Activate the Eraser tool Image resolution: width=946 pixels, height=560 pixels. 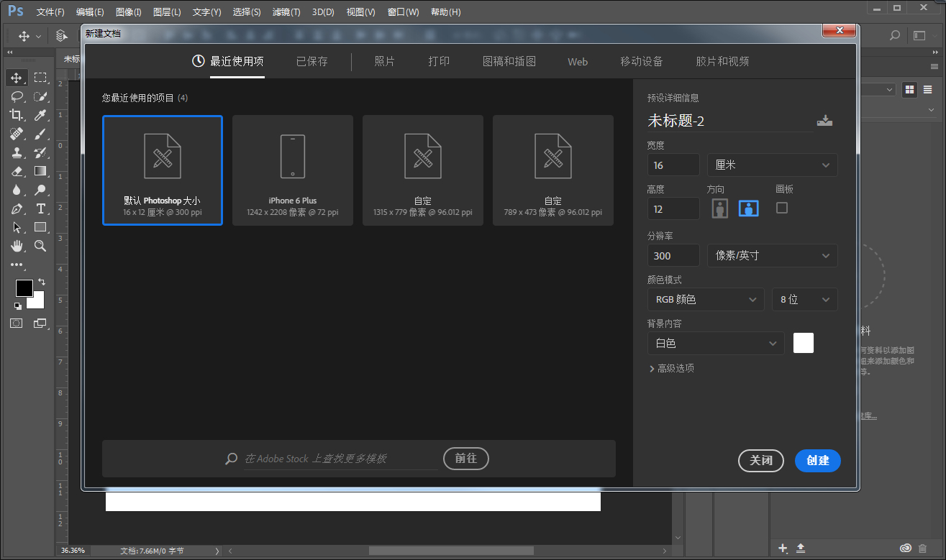17,171
